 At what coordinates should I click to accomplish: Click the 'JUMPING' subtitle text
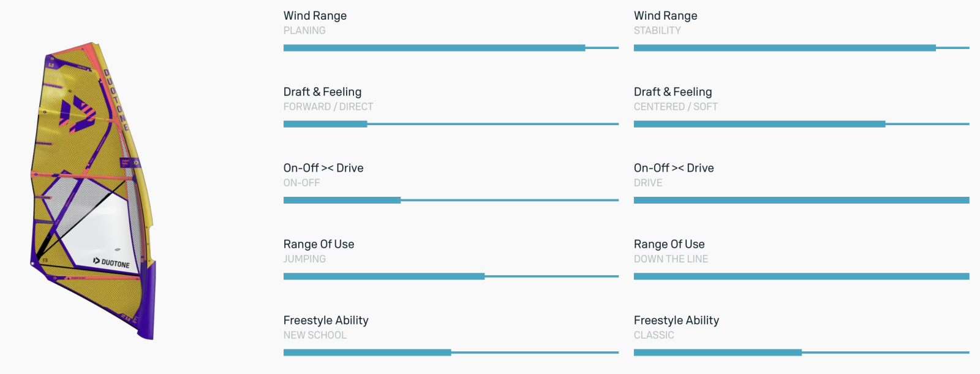tap(304, 259)
